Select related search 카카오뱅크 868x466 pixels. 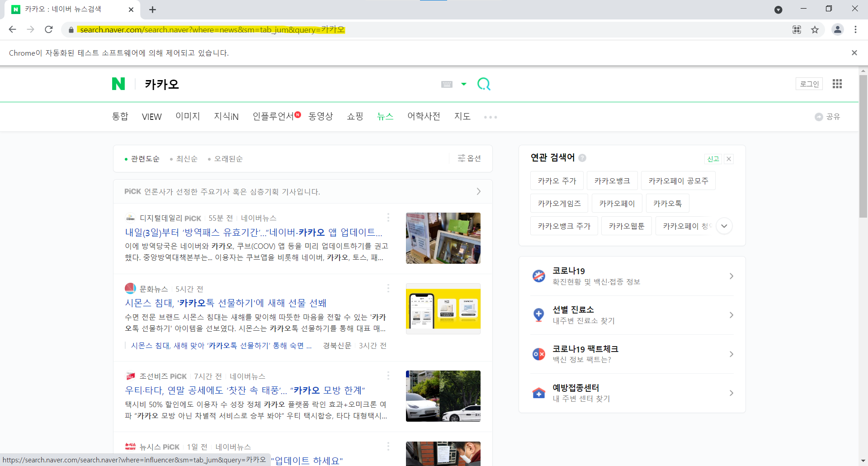612,181
